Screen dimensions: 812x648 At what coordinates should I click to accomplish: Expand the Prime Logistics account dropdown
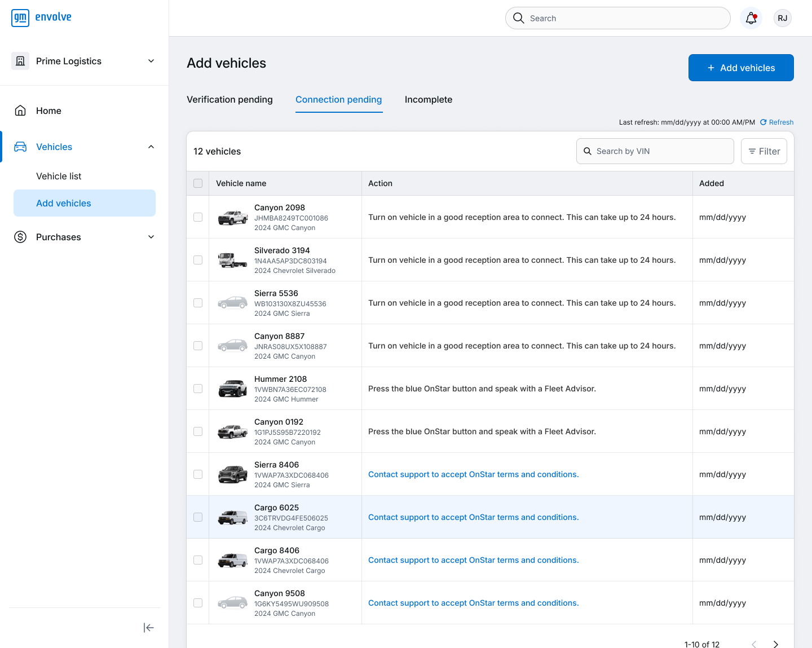pos(151,61)
